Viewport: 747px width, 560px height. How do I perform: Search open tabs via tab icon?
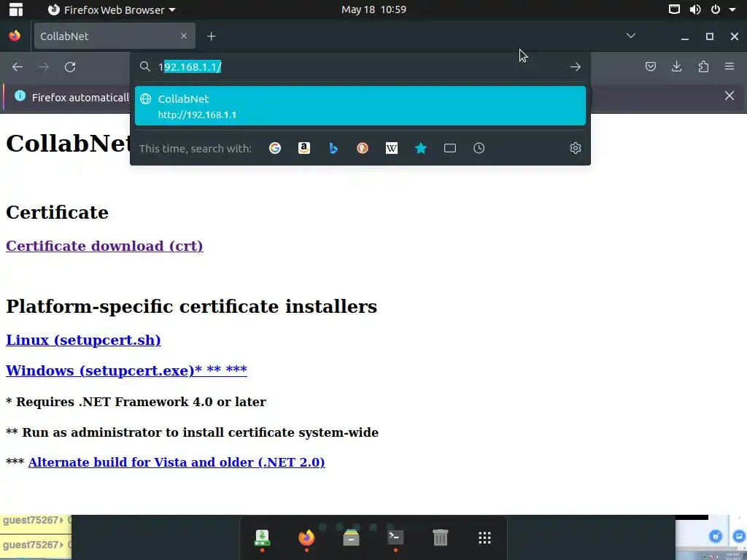(449, 148)
